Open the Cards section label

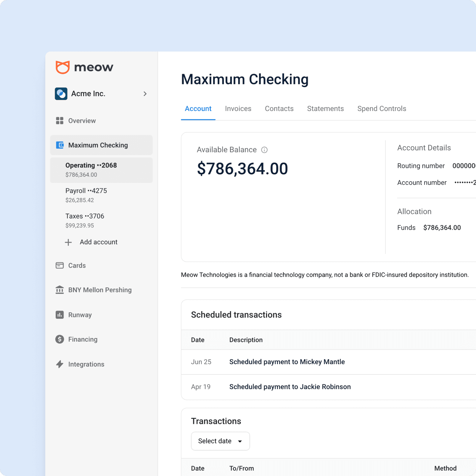[x=77, y=266]
